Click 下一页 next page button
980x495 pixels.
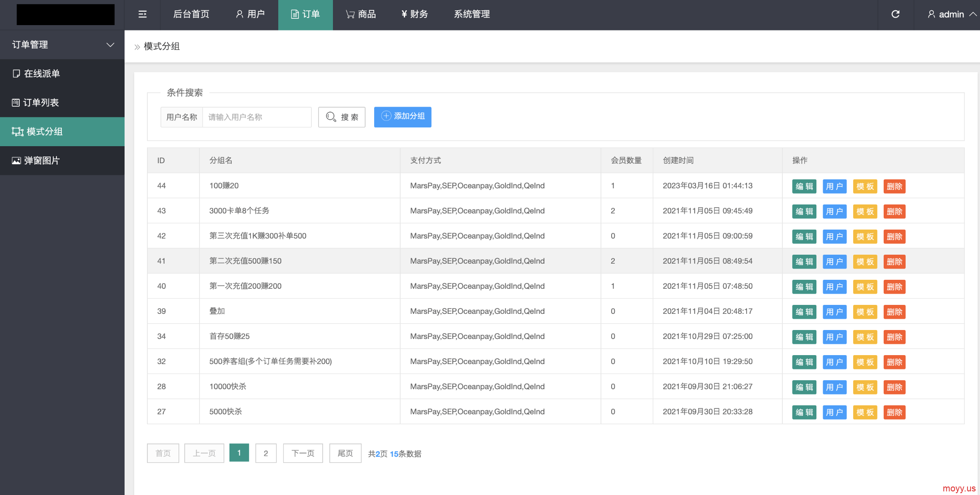(303, 453)
